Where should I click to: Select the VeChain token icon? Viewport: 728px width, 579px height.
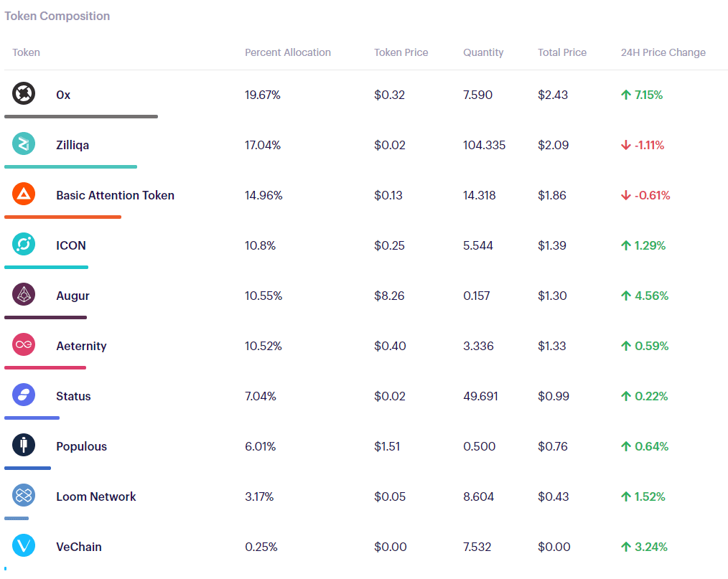pos(24,545)
